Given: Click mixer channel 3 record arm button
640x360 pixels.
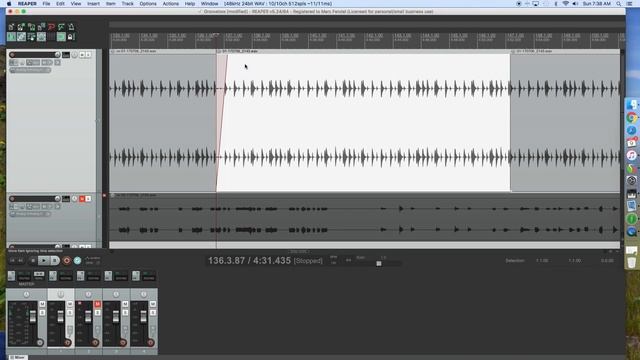Looking at the screenshot, I should (x=123, y=342).
